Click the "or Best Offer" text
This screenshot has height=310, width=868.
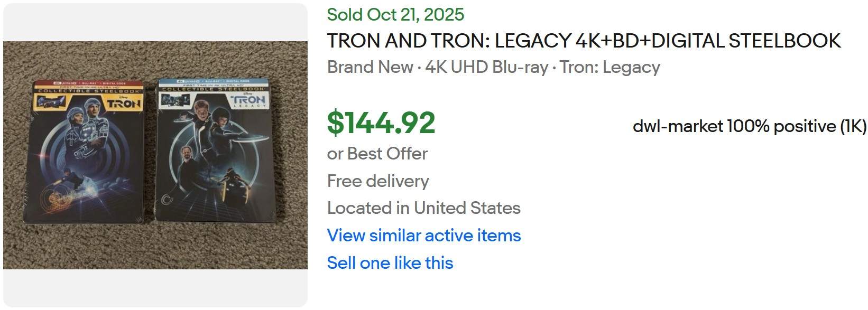tap(377, 154)
